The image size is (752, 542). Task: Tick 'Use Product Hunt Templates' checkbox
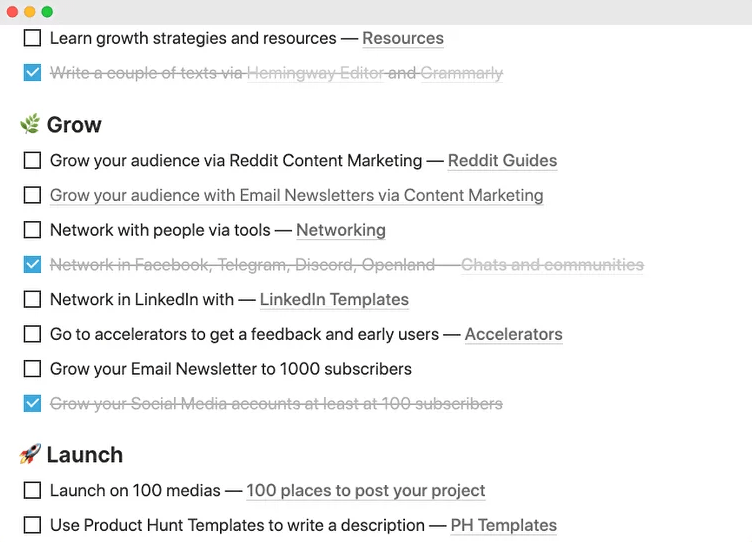[x=32, y=525]
